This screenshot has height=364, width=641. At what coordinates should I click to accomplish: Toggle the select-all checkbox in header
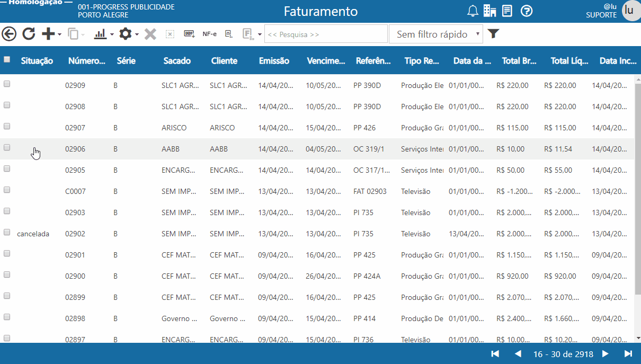tap(7, 59)
